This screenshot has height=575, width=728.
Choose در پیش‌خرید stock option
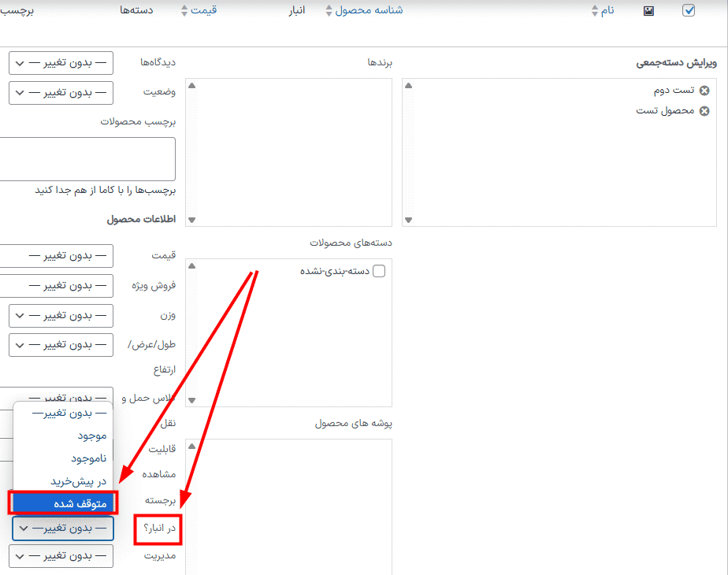(63, 481)
